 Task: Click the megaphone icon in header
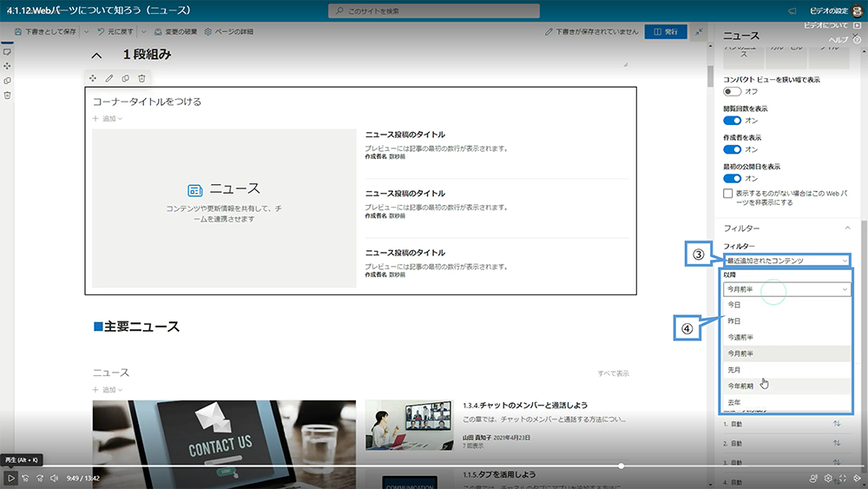tap(792, 11)
